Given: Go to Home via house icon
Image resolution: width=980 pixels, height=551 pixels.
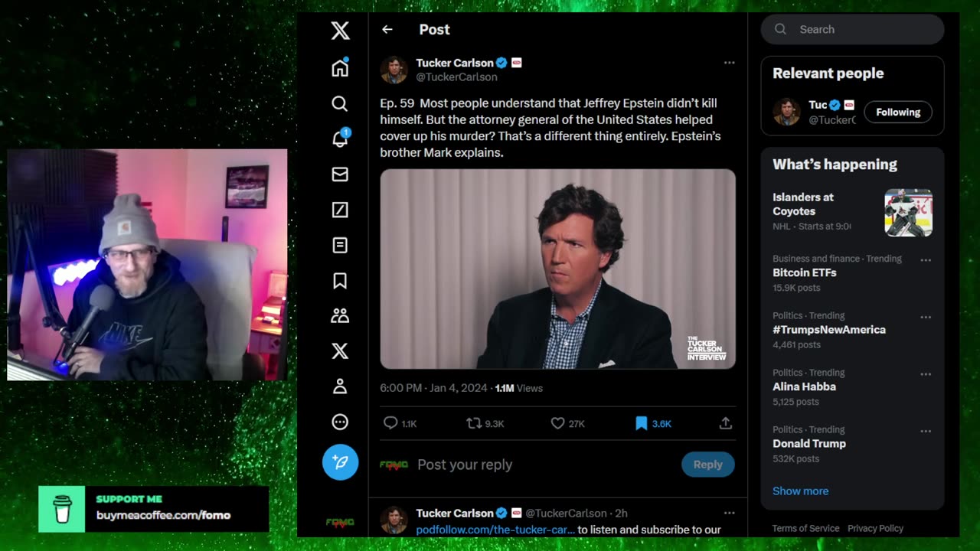Looking at the screenshot, I should point(340,68).
